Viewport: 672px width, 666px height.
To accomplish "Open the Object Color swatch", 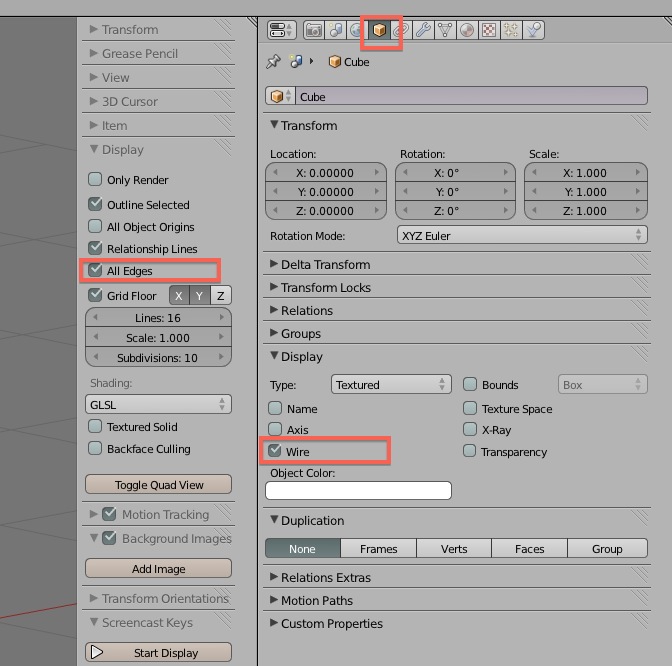I will (x=358, y=490).
